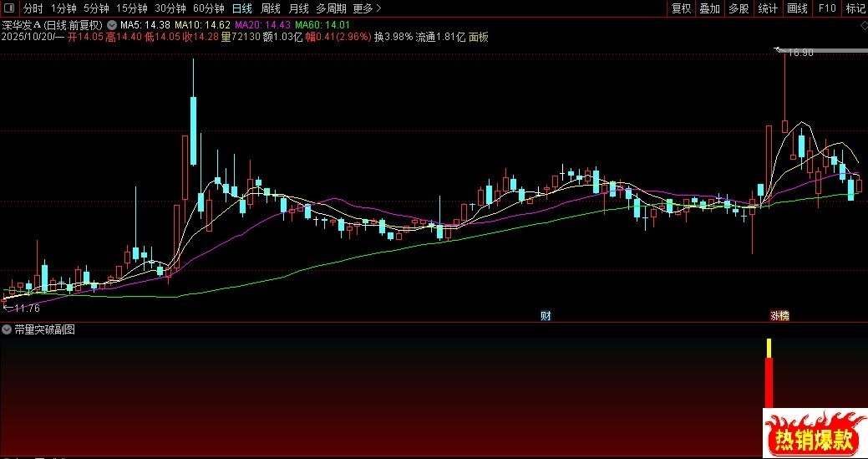868x459 pixels.
Task: Click the 11.76 low price marker
Action: coord(25,308)
